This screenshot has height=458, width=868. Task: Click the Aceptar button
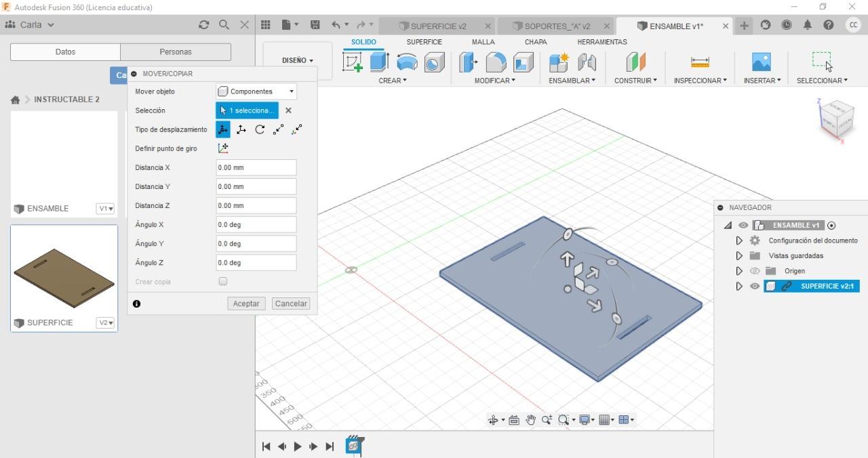[x=246, y=304]
